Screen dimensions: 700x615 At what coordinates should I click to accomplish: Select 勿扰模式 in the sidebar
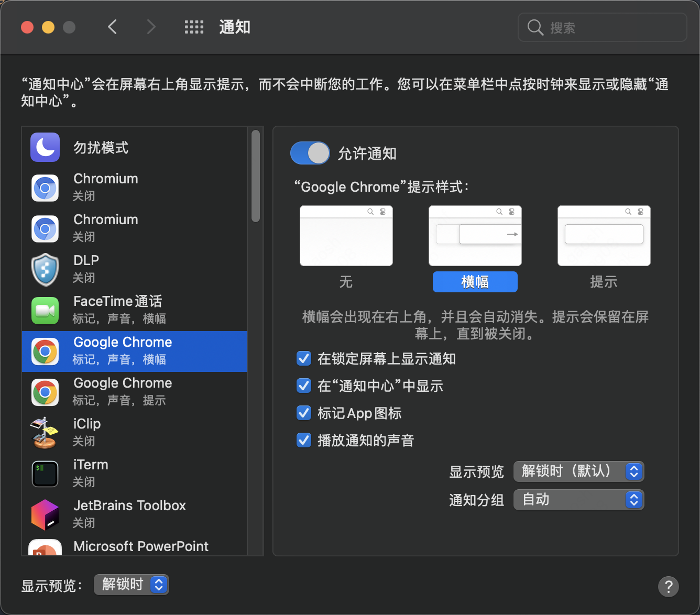pos(101,148)
